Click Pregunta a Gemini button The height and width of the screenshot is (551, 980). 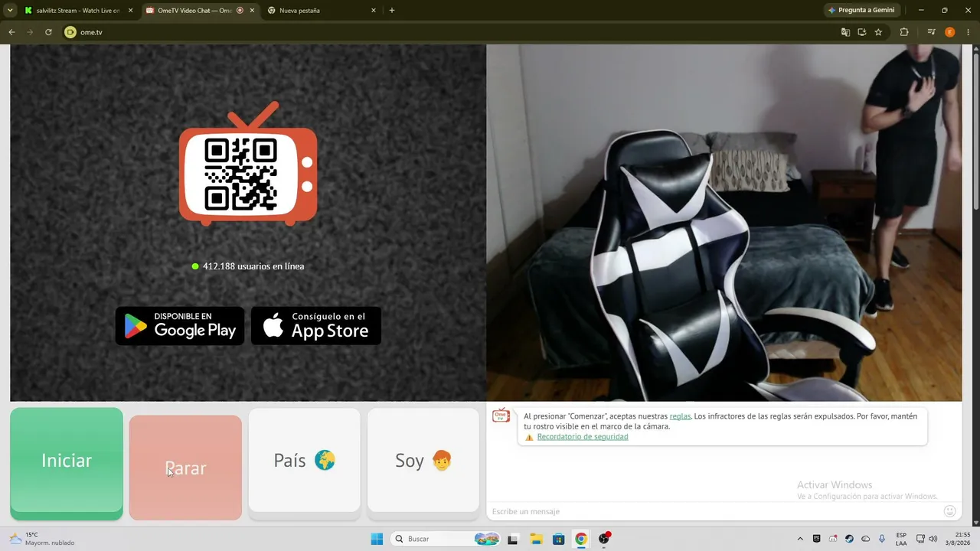pos(862,11)
